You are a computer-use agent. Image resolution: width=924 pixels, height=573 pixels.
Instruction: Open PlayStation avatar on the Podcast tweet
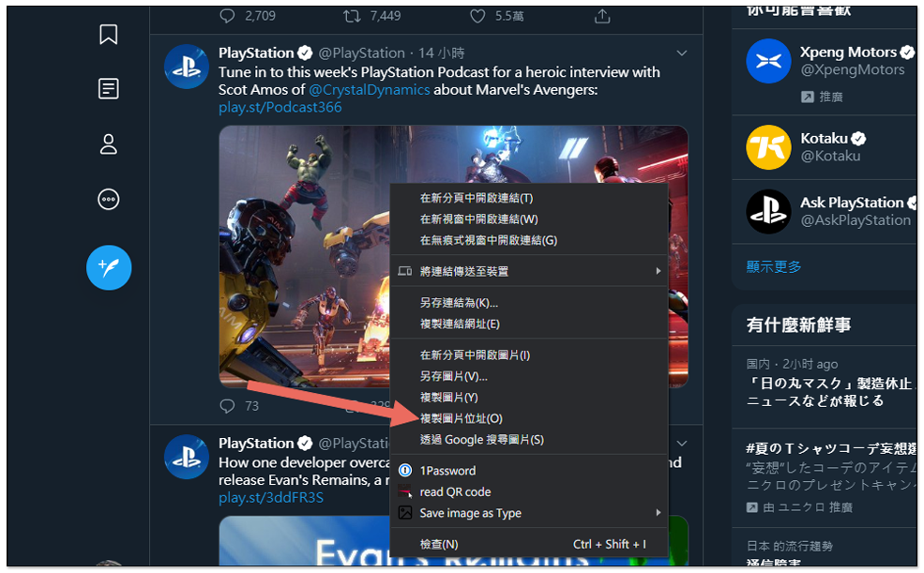pyautogui.click(x=187, y=67)
